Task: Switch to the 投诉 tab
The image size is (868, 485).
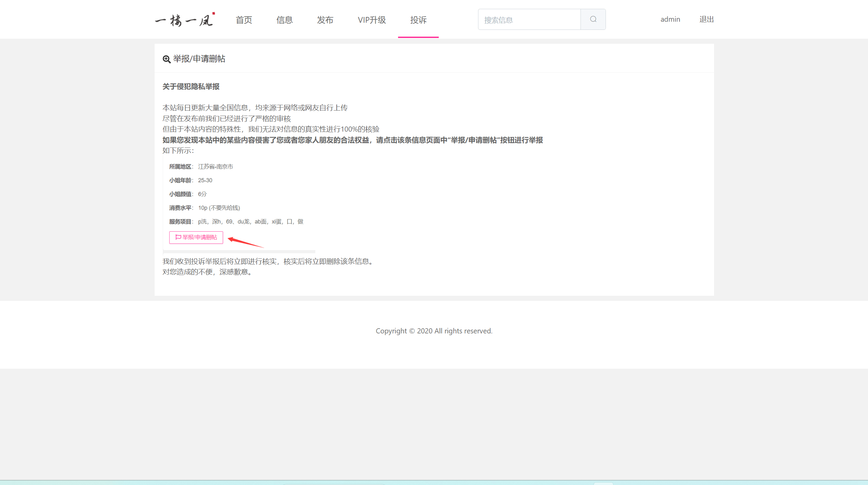Action: [418, 20]
